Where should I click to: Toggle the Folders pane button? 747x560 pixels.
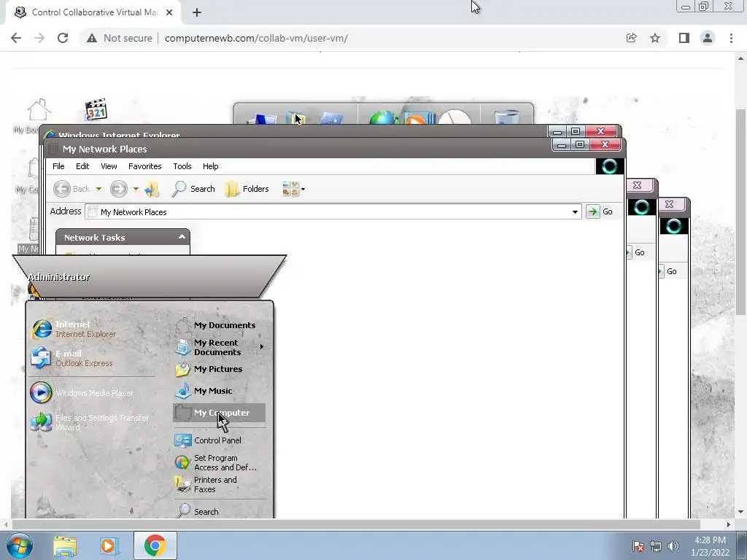pyautogui.click(x=247, y=189)
